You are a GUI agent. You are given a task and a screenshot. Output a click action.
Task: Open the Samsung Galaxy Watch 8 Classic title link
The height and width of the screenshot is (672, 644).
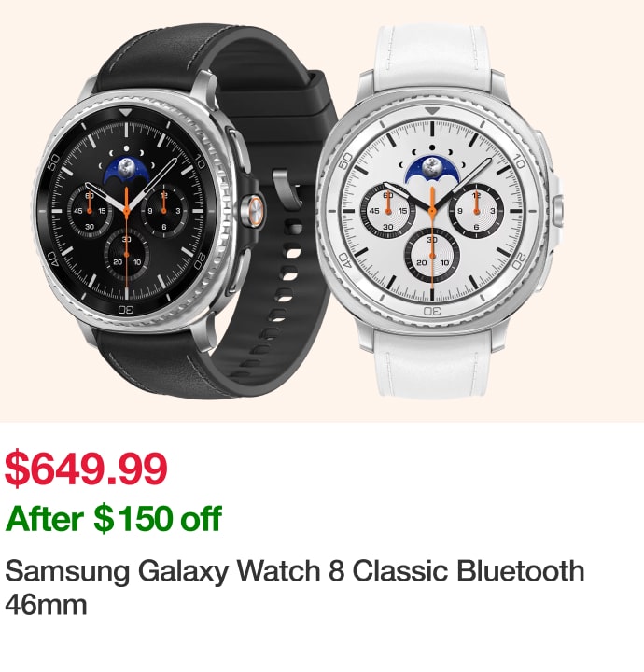294,587
